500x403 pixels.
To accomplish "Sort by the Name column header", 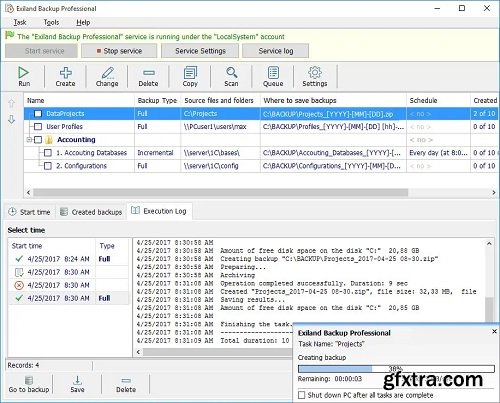I will pyautogui.click(x=79, y=100).
